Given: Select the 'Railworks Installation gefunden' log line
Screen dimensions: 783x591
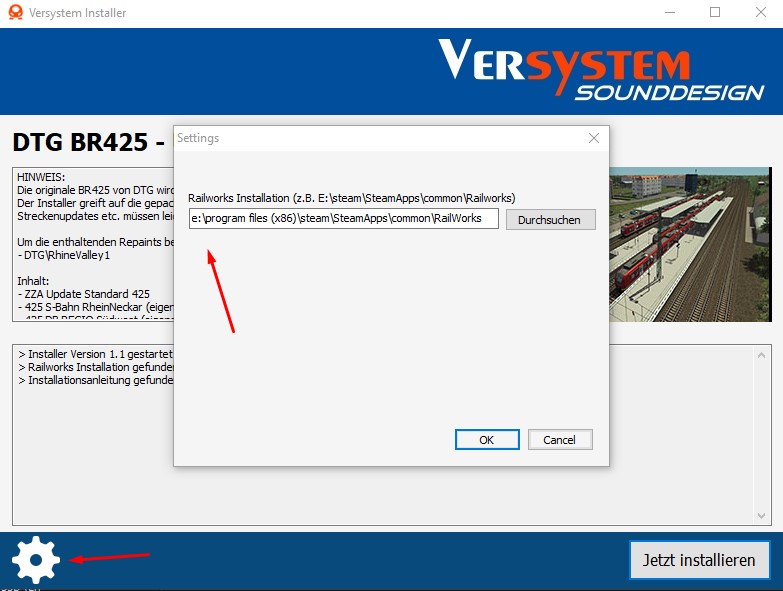Looking at the screenshot, I should (96, 367).
